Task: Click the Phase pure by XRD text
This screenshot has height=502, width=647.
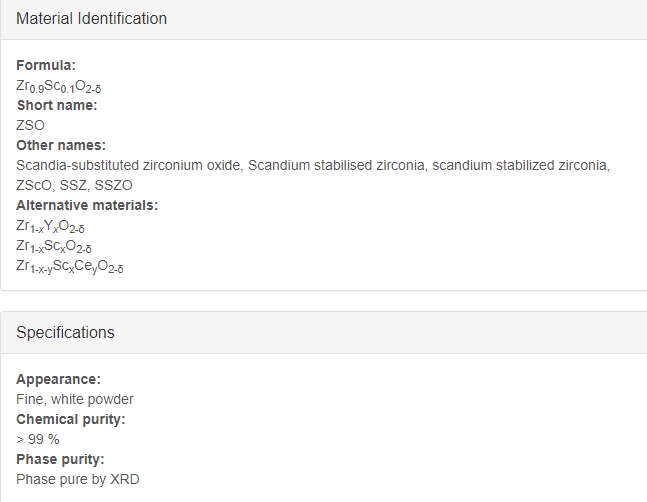Action: pos(78,479)
